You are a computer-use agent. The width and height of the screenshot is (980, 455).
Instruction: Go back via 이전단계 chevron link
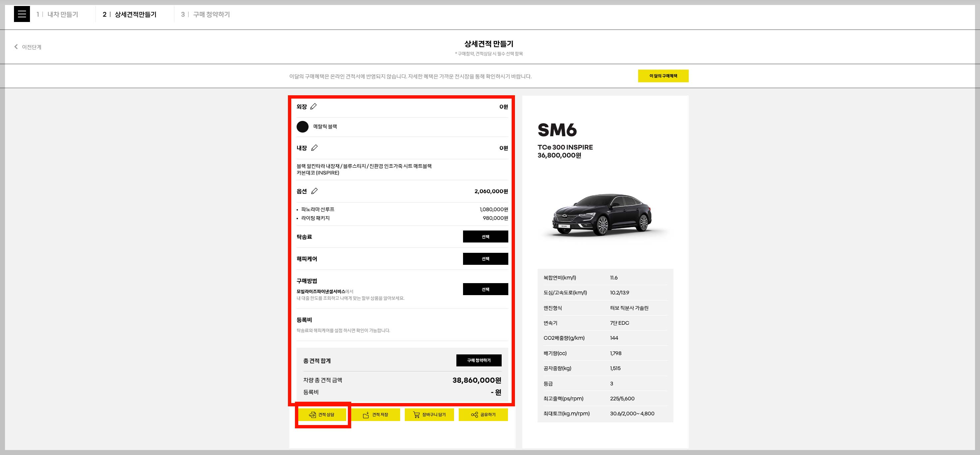tap(28, 47)
